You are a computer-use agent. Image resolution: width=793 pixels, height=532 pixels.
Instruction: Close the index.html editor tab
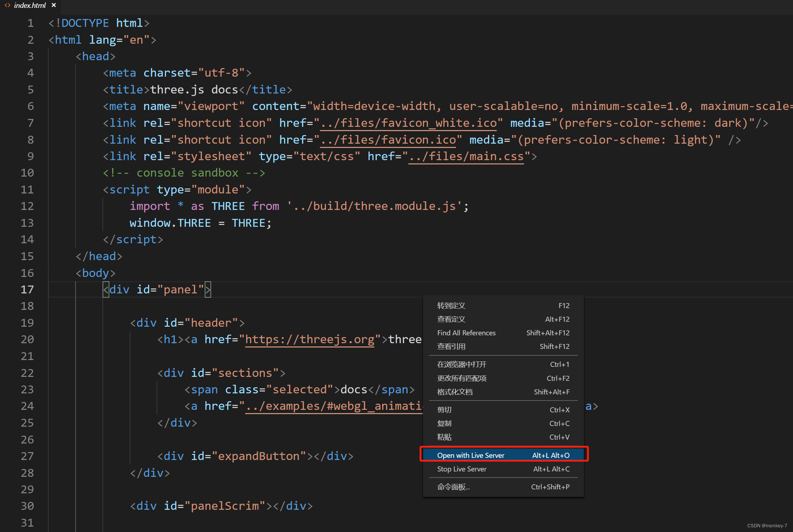click(54, 5)
